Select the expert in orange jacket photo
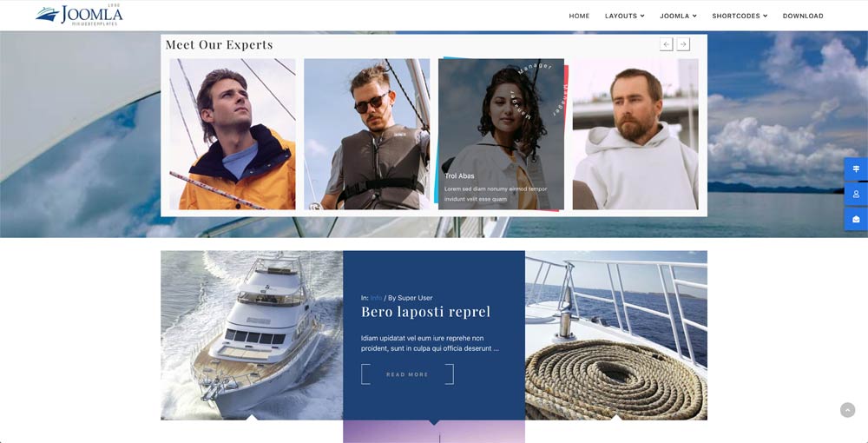 point(233,134)
